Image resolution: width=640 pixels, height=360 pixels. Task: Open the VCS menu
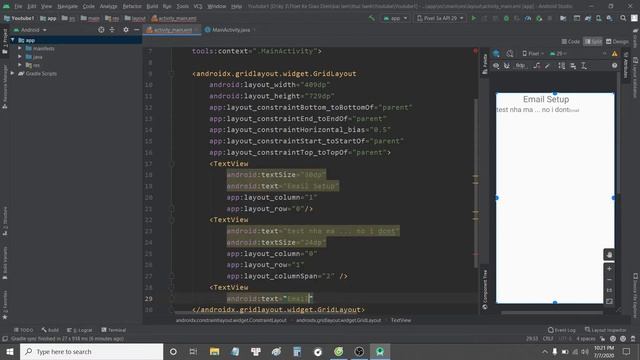tap(198, 7)
